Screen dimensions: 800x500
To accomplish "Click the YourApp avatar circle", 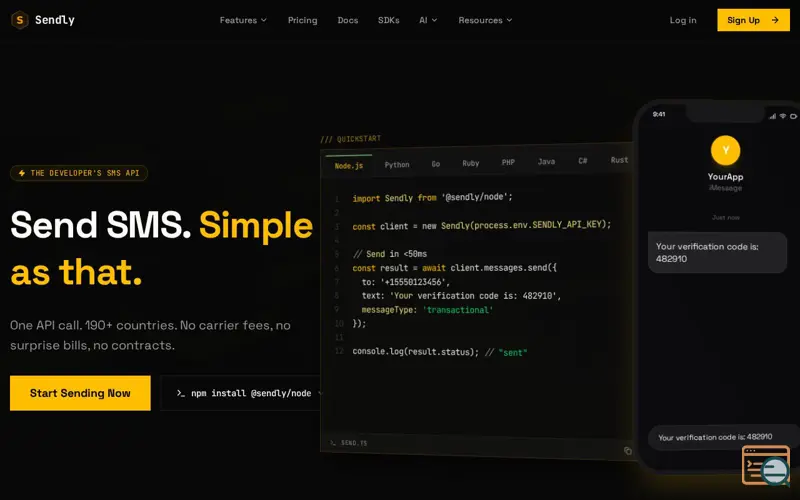I will click(725, 151).
